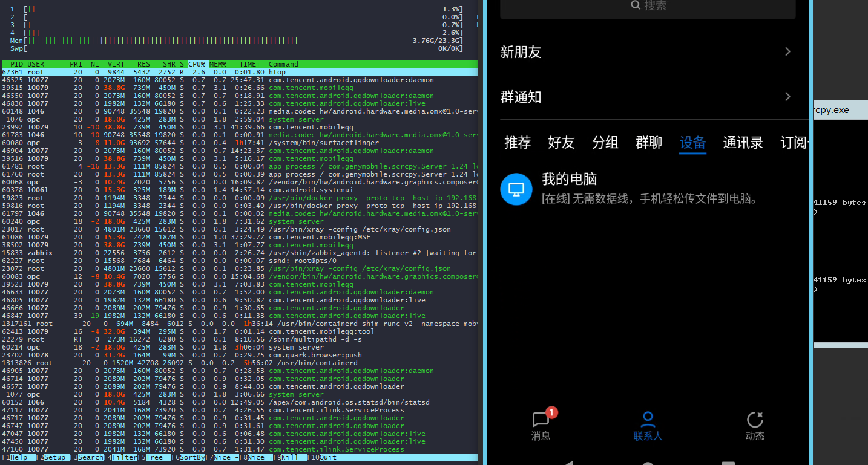Click the blue 我的电脑 computer icon
This screenshot has width=868, height=465.
(516, 189)
